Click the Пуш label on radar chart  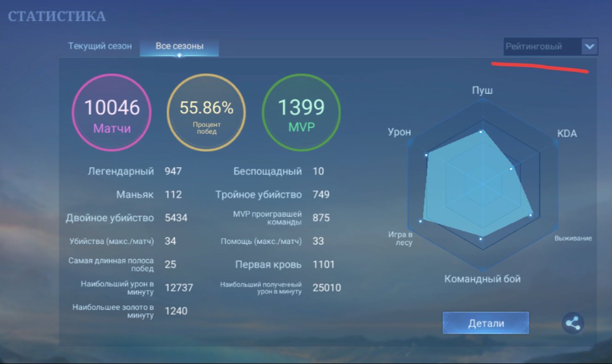click(x=482, y=90)
